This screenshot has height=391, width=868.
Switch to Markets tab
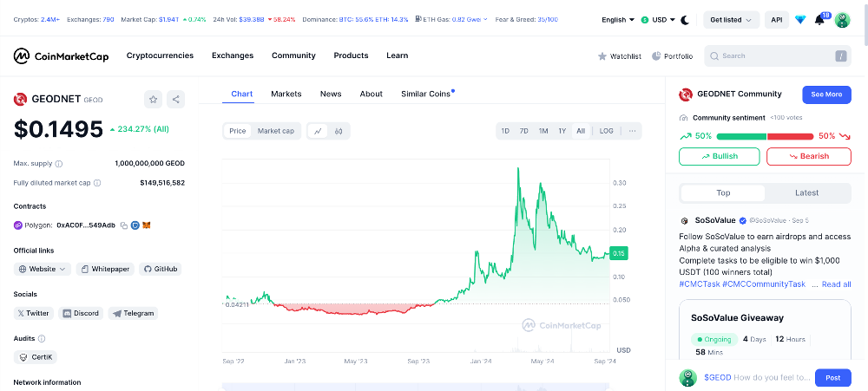point(286,94)
